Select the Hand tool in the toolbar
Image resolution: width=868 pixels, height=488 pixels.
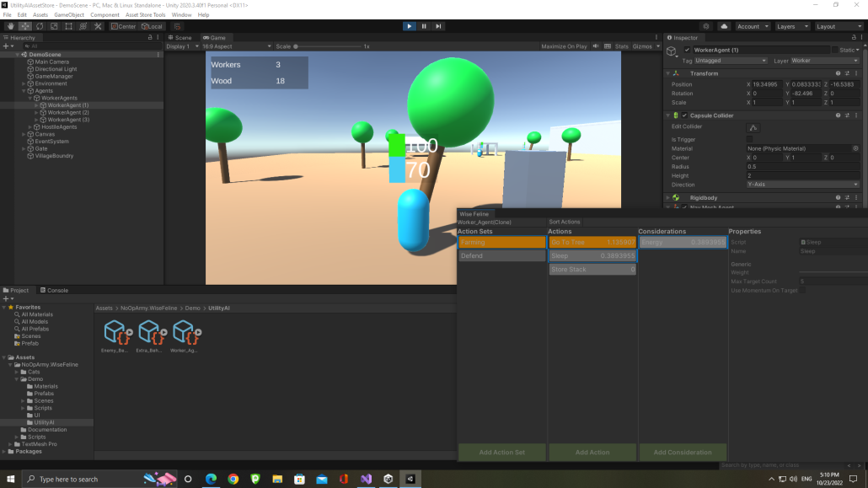tap(11, 26)
